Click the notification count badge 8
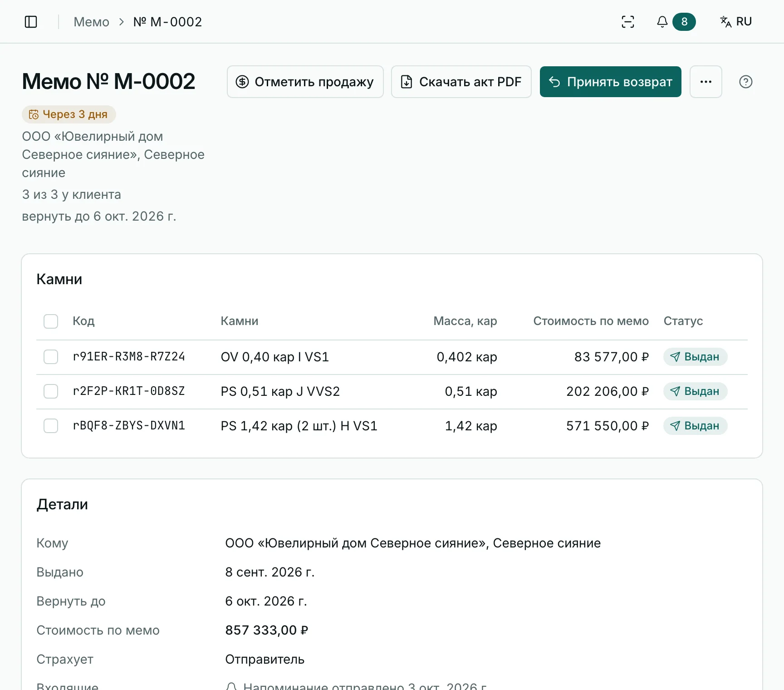 [684, 22]
